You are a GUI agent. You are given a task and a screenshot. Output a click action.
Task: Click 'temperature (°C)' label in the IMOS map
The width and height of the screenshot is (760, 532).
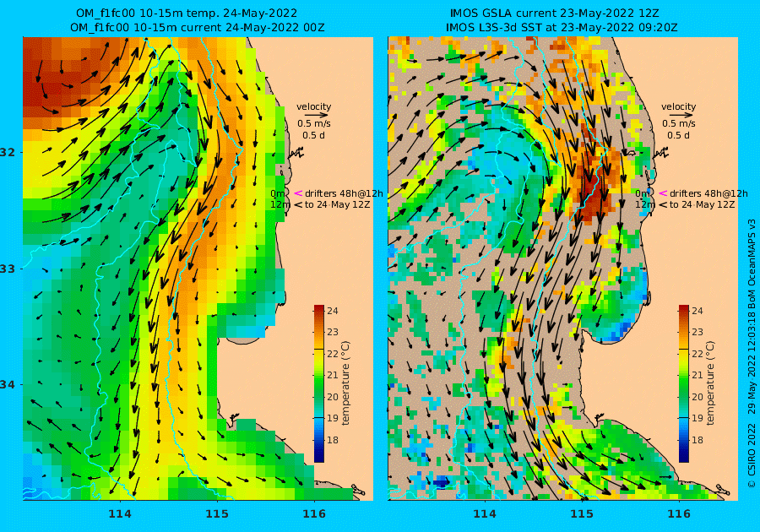[710, 383]
